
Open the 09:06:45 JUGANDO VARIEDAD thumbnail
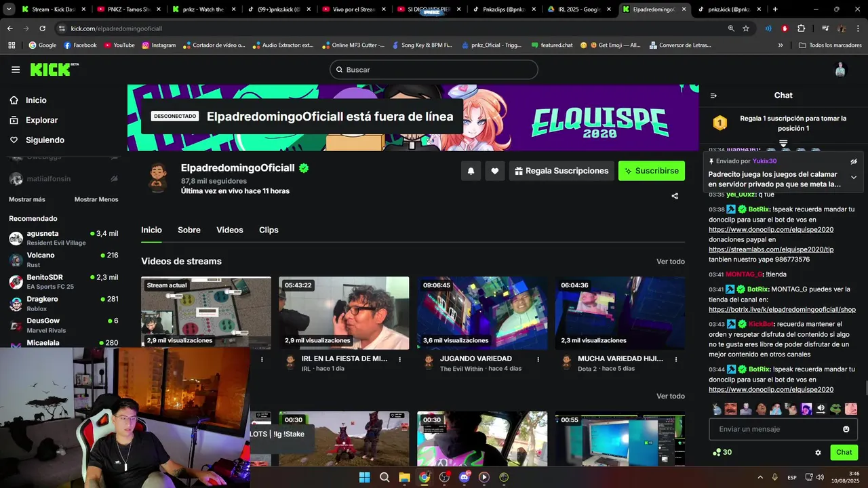point(482,312)
